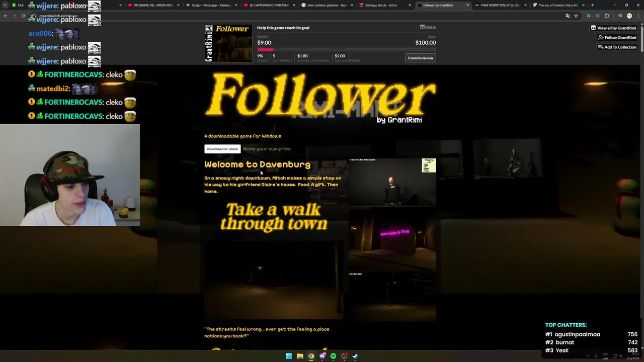
Task: Open Steam from the taskbar
Action: click(x=355, y=356)
